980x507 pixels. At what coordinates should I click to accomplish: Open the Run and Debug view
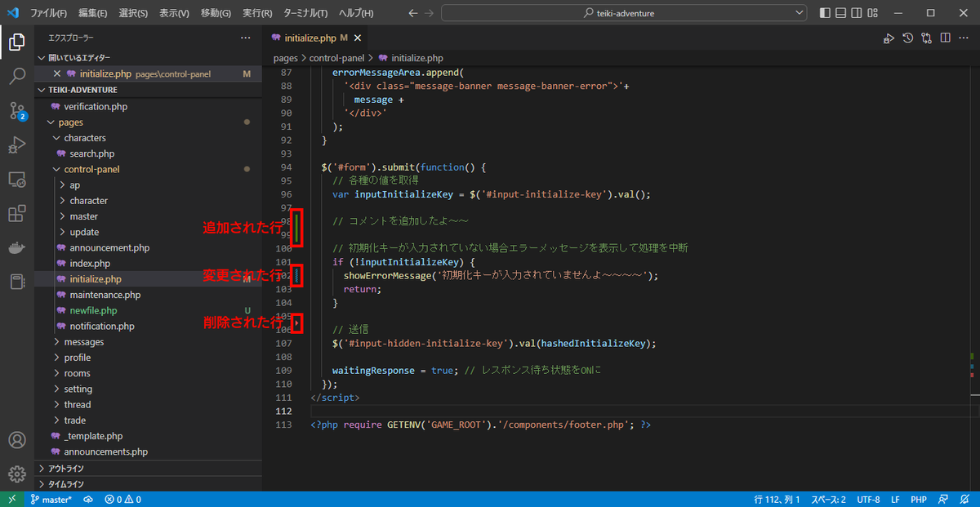(16, 145)
